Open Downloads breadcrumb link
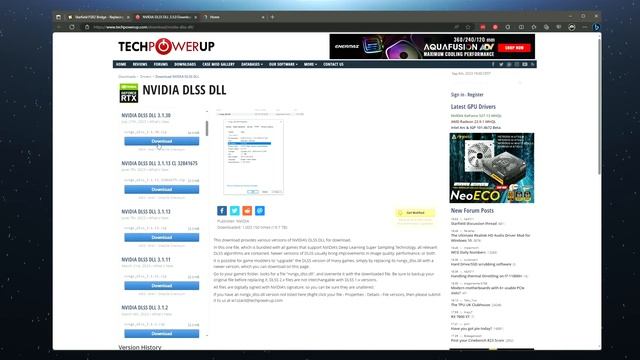 pyautogui.click(x=127, y=77)
